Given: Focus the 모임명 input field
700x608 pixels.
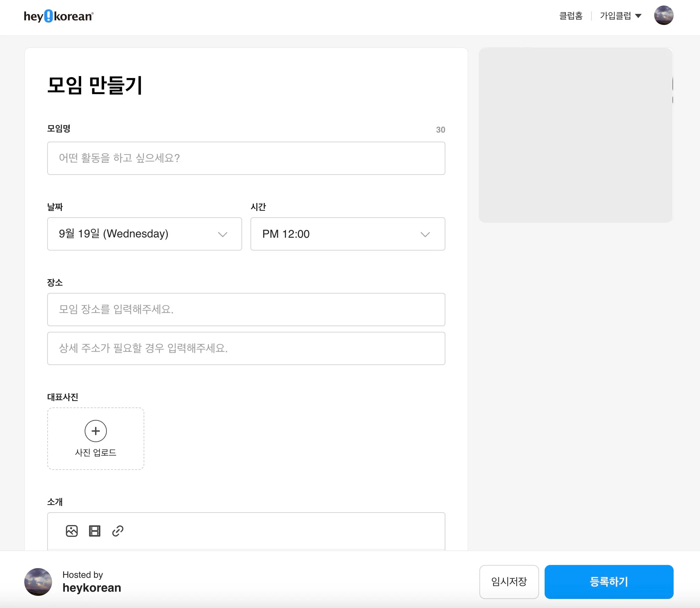Looking at the screenshot, I should pyautogui.click(x=246, y=158).
